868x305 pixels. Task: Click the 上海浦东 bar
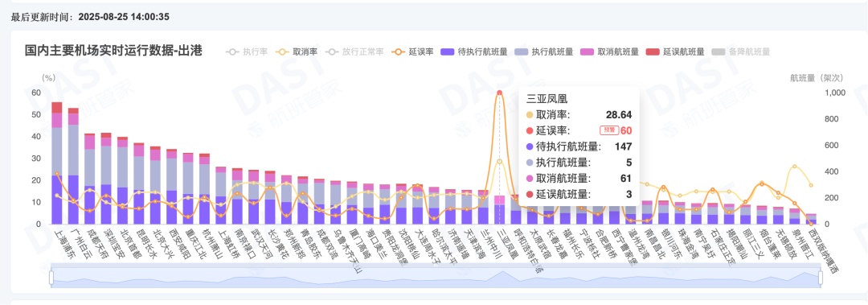[57, 163]
